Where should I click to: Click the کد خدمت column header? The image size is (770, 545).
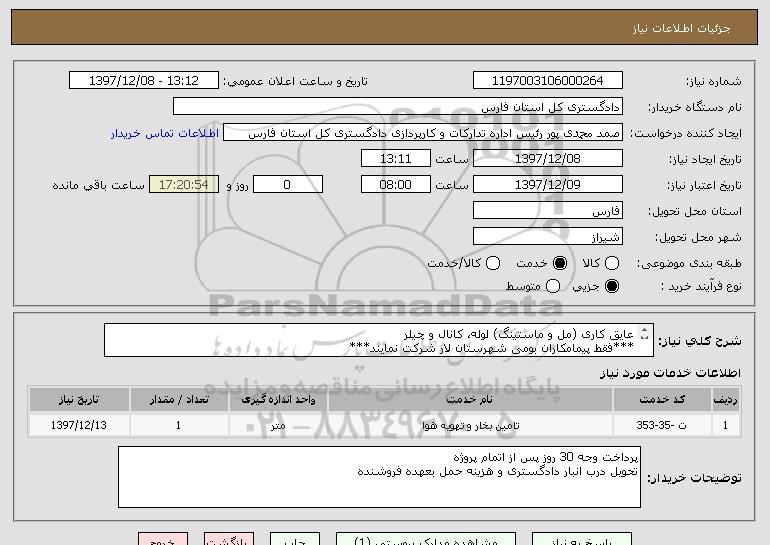pyautogui.click(x=662, y=400)
